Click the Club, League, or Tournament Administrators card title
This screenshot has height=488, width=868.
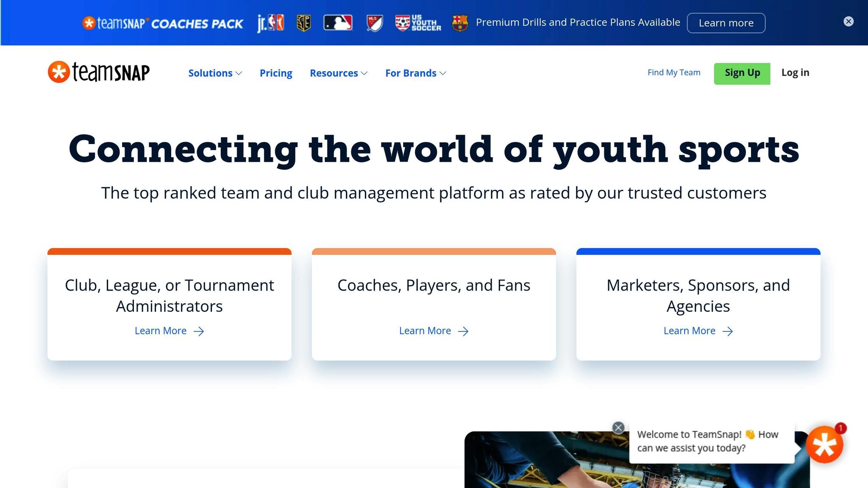click(x=170, y=296)
